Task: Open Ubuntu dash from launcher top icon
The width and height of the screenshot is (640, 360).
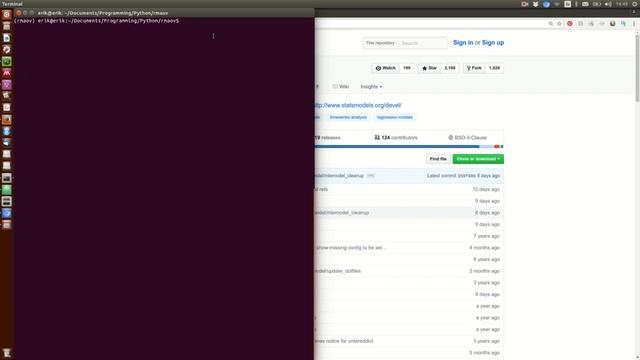Action: click(7, 14)
